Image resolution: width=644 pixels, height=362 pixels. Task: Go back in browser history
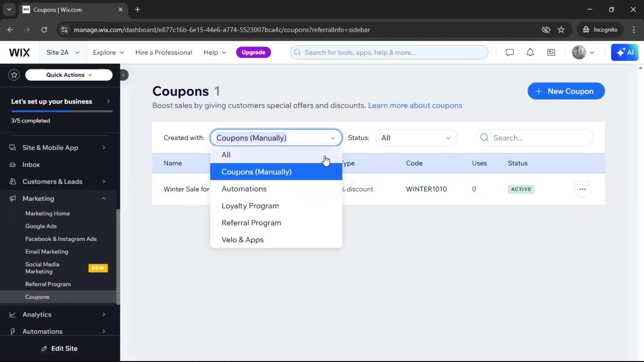(10, 30)
